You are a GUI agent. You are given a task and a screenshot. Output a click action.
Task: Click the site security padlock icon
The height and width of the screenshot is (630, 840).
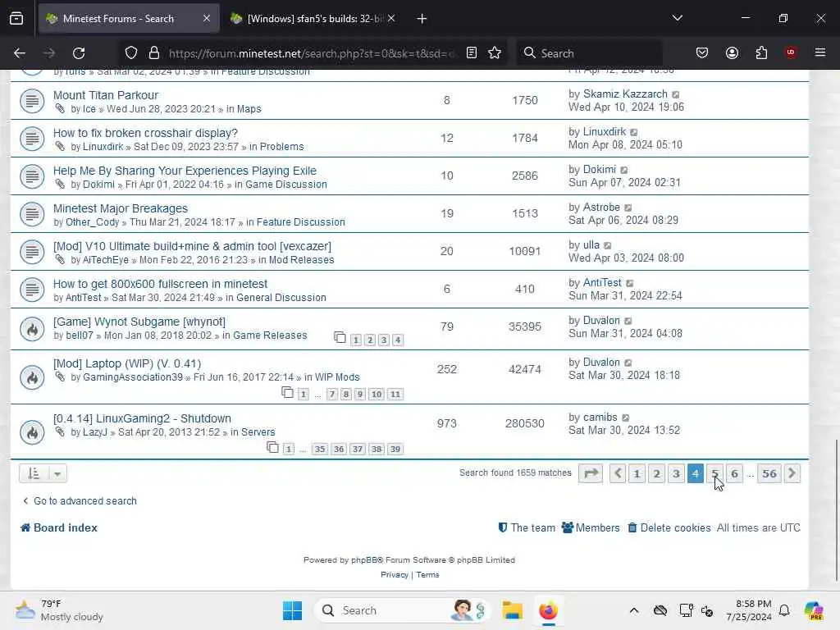154,53
